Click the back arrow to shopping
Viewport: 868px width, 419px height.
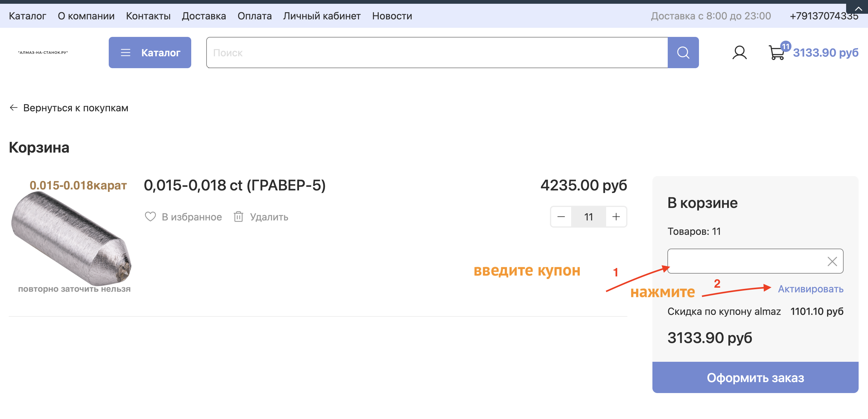click(13, 108)
